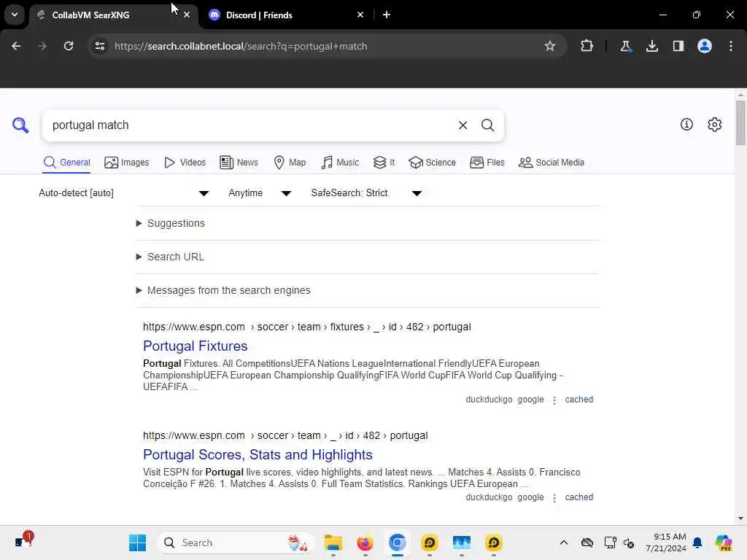
Task: Open the browser profile avatar
Action: coord(704,46)
